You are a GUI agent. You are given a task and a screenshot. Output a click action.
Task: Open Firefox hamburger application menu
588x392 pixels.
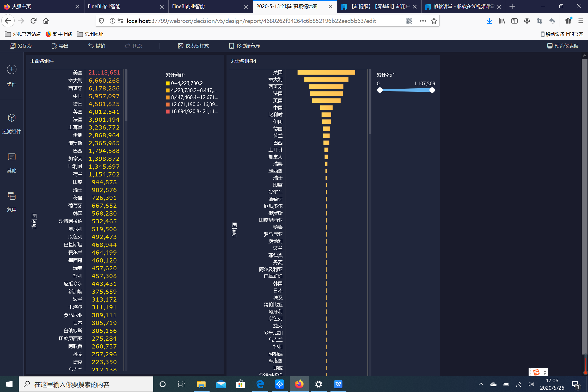[580, 21]
